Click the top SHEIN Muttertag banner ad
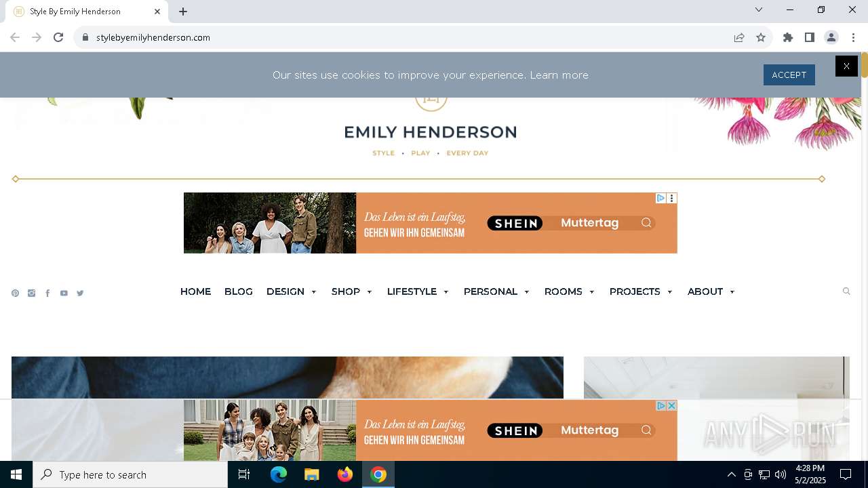This screenshot has height=488, width=868. coord(430,223)
